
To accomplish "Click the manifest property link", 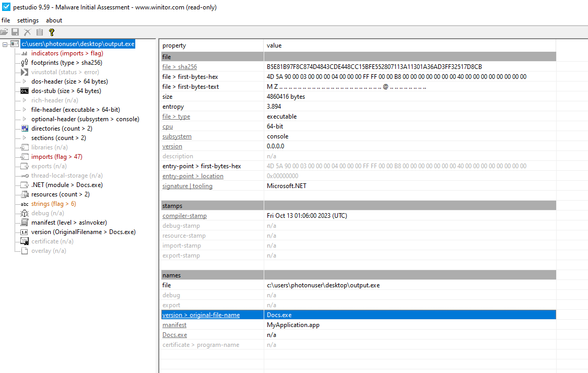I will click(x=174, y=325).
